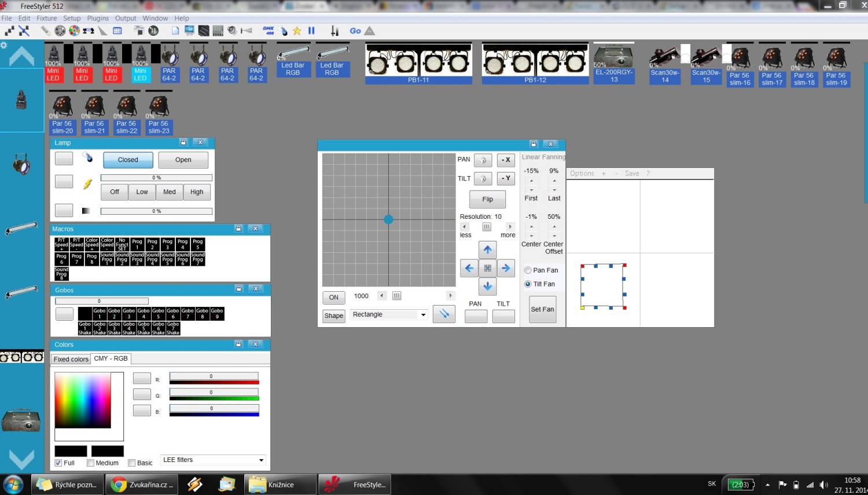The width and height of the screenshot is (868, 495).
Task: Open the Fixture menu
Action: point(46,18)
